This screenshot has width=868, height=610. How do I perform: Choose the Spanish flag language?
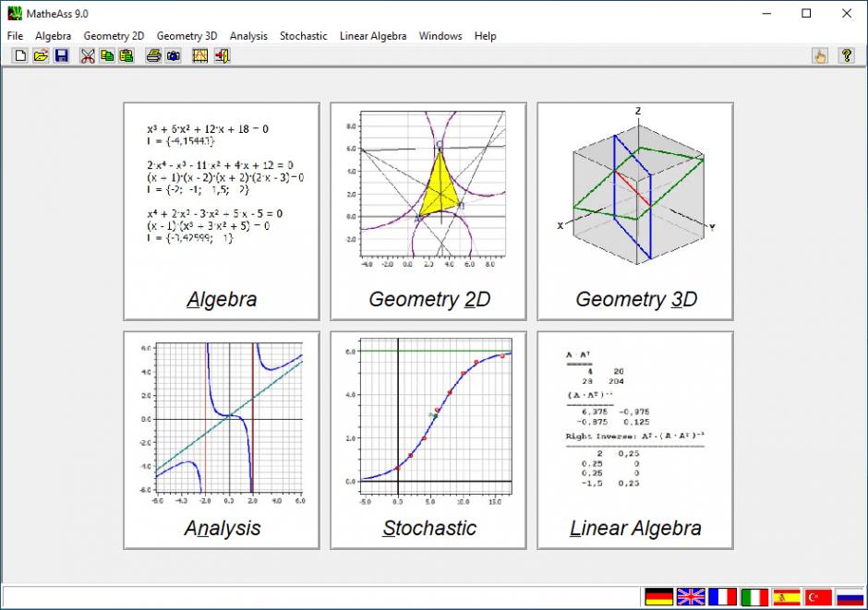click(787, 597)
